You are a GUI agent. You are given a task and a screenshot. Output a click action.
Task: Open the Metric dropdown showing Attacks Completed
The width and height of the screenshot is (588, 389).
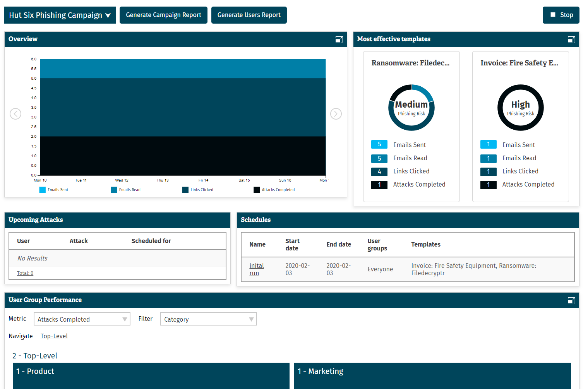pos(82,319)
